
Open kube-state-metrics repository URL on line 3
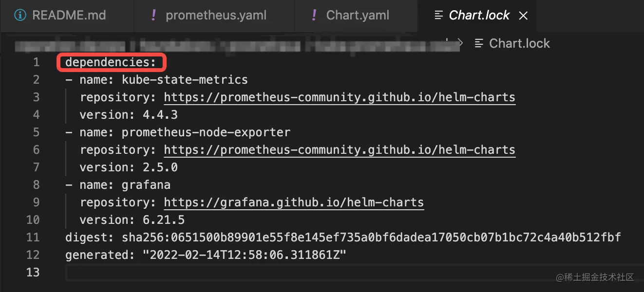(x=339, y=97)
